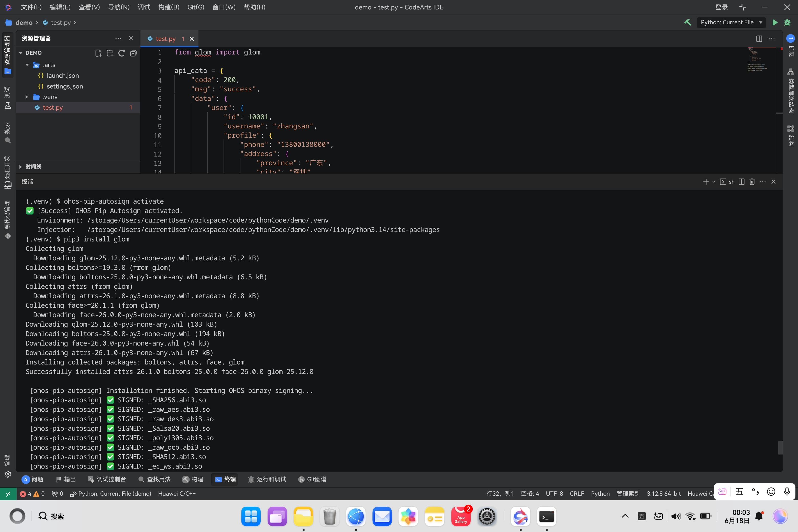798x532 pixels.
Task: Open the 查看(V) menu
Action: pyautogui.click(x=89, y=7)
